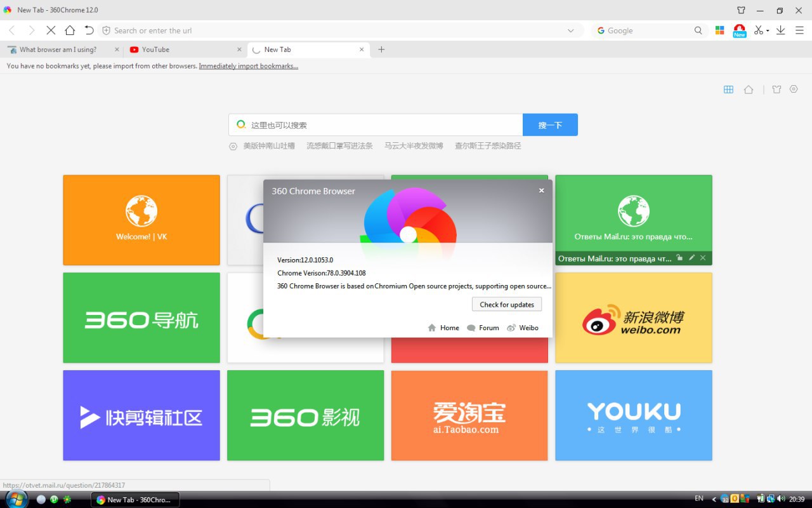812x508 pixels.
Task: Click the blue 搜一下 search button
Action: 550,125
